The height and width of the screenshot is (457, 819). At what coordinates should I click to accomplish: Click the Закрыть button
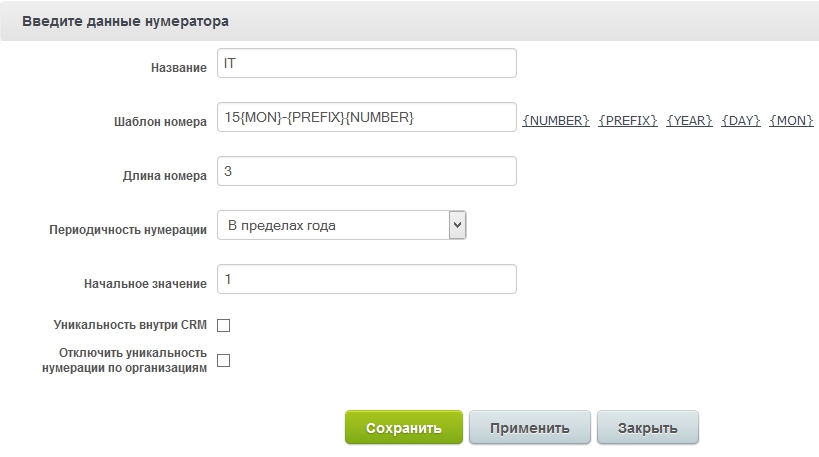(647, 427)
